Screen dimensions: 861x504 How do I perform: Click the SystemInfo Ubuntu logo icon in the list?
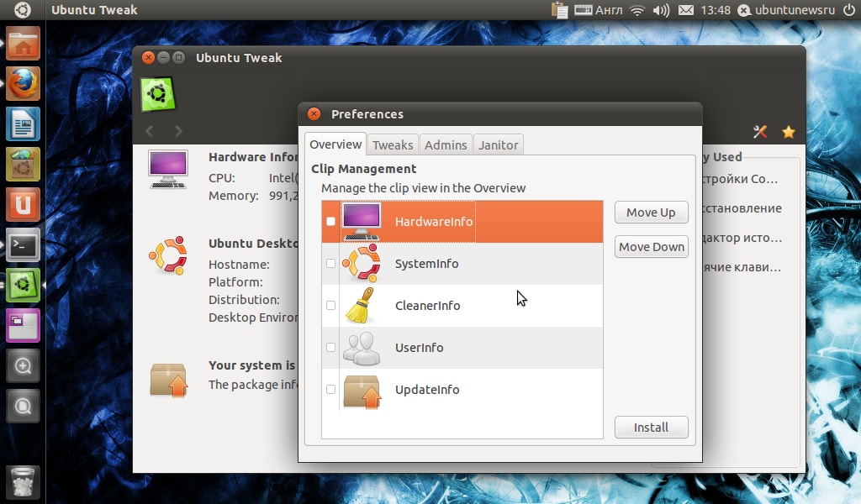pos(361,263)
